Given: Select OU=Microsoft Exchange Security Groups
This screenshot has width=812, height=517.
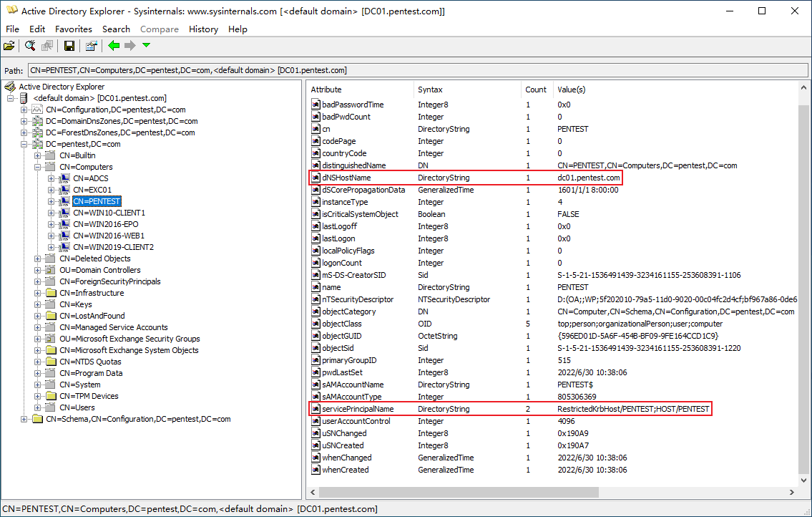Looking at the screenshot, I should (x=129, y=338).
